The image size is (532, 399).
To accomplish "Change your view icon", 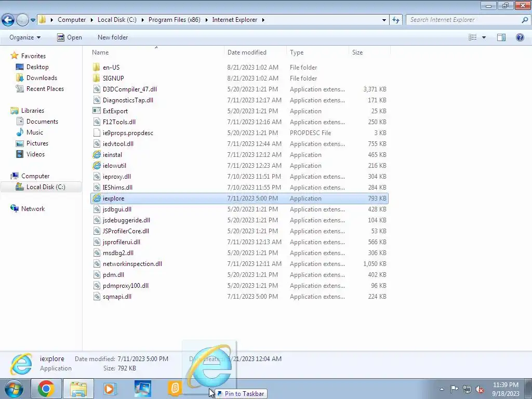I will point(473,37).
